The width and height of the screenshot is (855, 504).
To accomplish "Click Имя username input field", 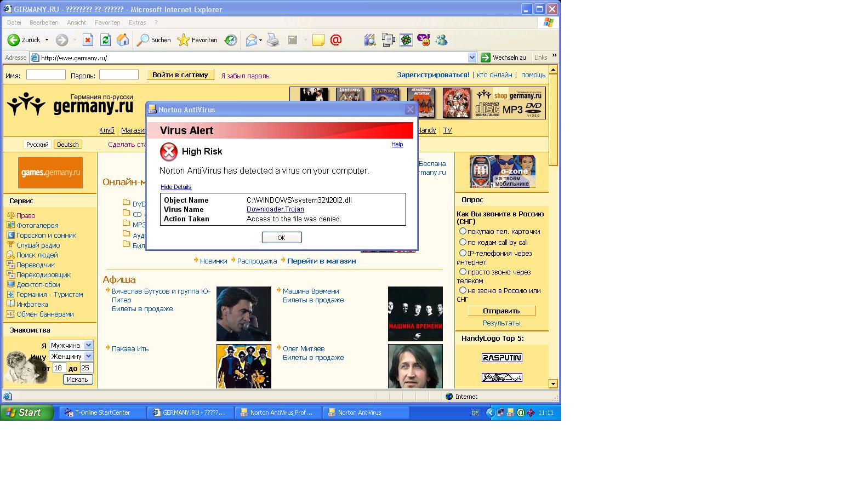I will pyautogui.click(x=46, y=75).
